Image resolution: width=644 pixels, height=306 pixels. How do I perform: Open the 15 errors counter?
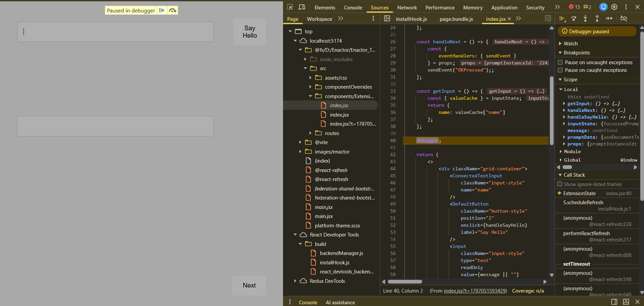coord(574,7)
